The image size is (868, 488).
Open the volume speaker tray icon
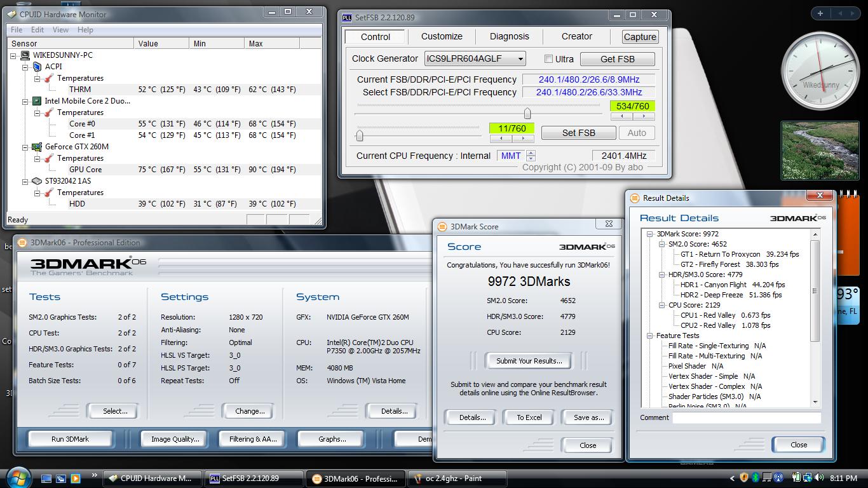click(x=819, y=478)
